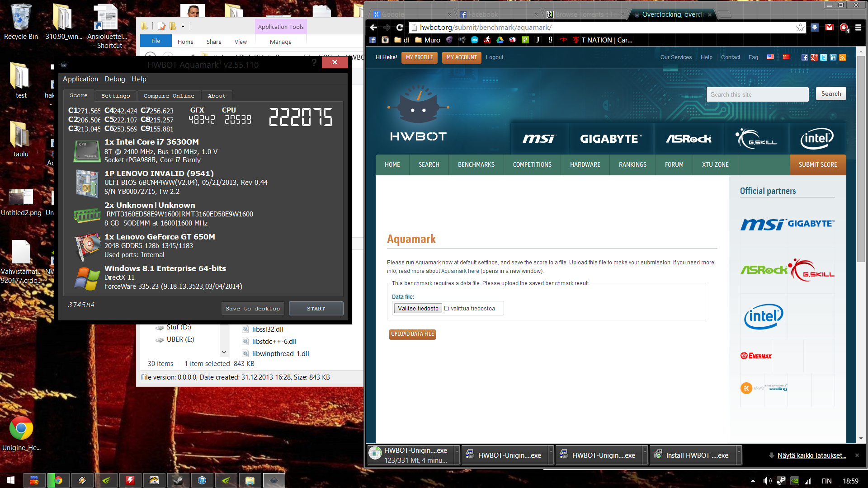Open the Windows Start button
The height and width of the screenshot is (488, 868).
point(11,480)
